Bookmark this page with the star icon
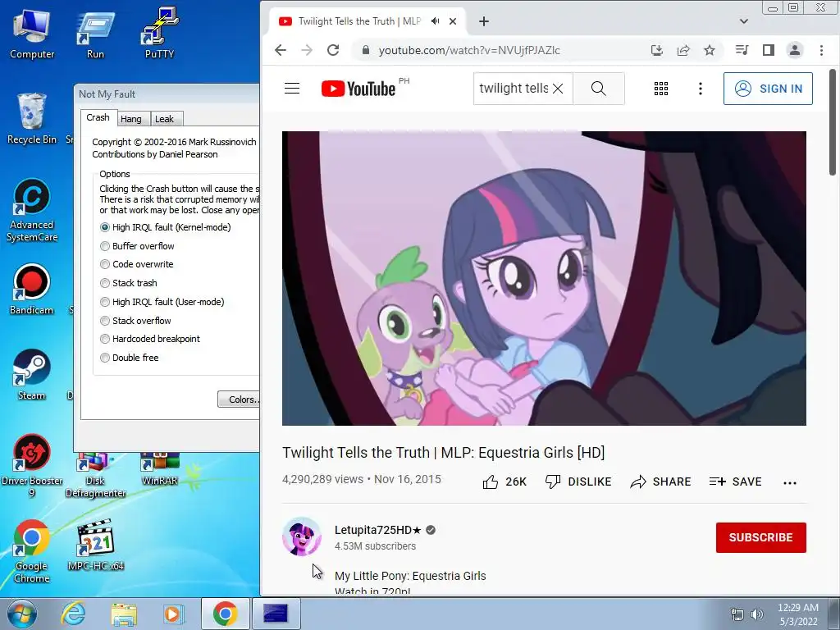This screenshot has height=630, width=840. point(710,50)
